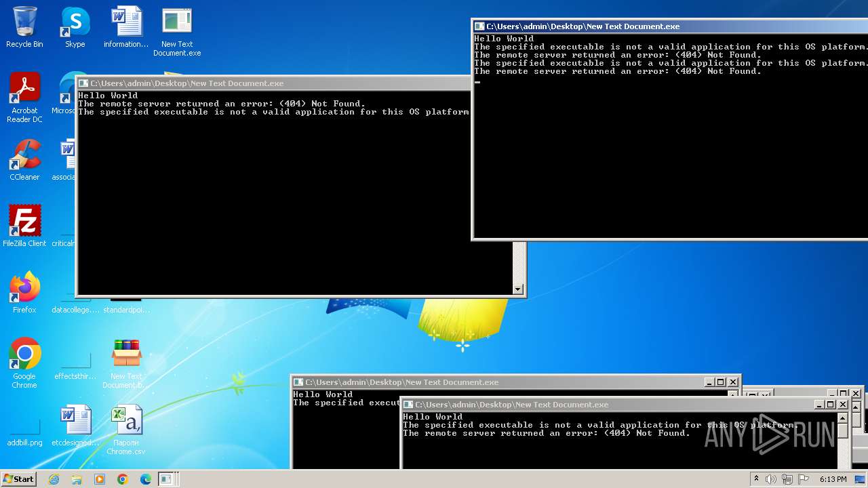Open Internet Explorer from the taskbar

click(54, 479)
